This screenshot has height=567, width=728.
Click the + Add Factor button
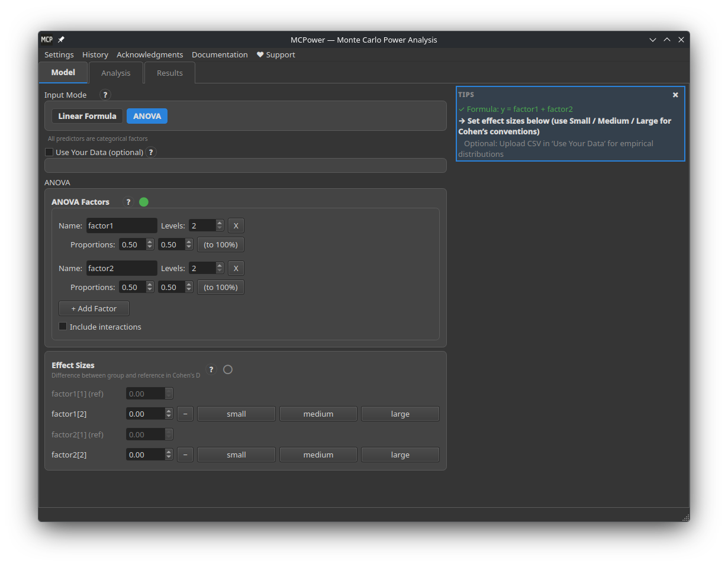(94, 308)
